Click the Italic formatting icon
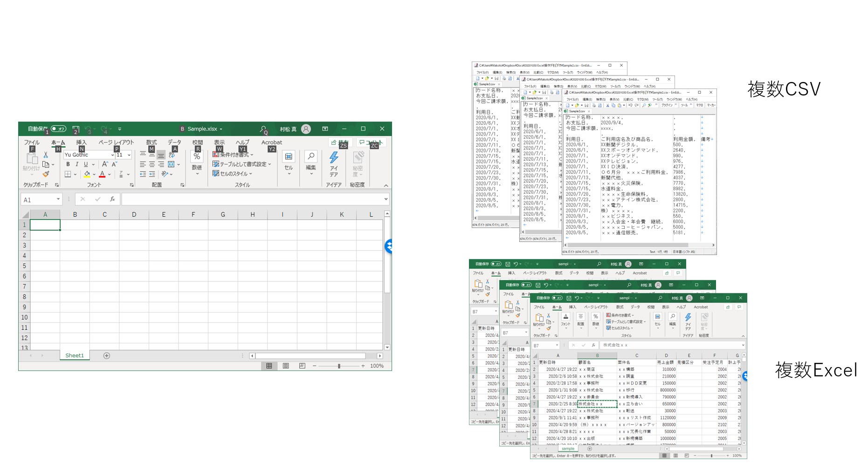Screen dimensions: 868x470 point(77,164)
